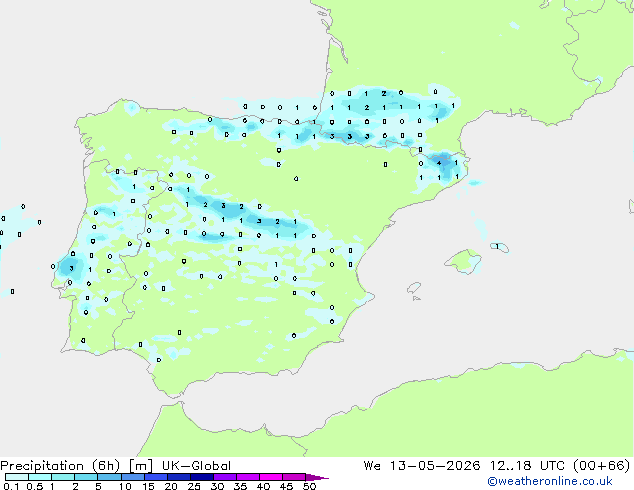This screenshot has height=490, width=634.
Task: Click the legend label '45'
Action: click(286, 486)
